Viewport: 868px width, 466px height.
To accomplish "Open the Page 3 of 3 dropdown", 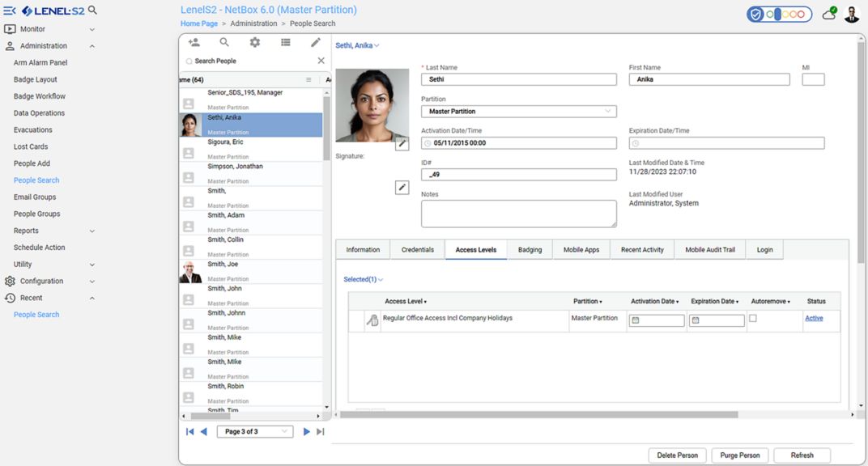I will (255, 432).
